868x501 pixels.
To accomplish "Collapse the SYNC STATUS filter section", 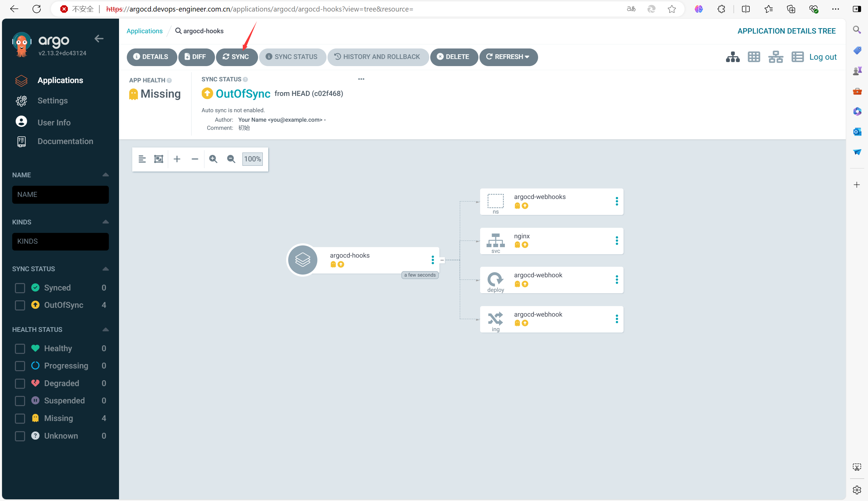I will [x=106, y=269].
